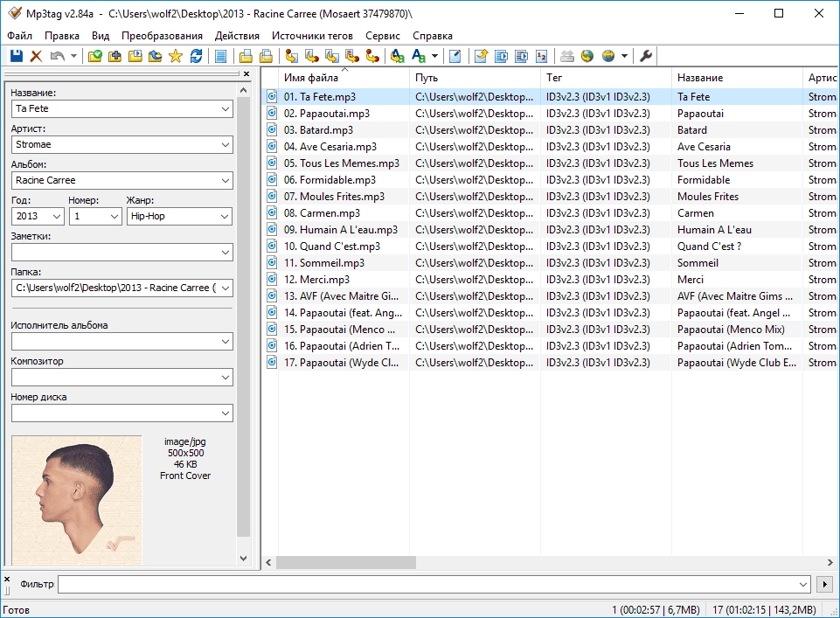Screen dimensions: 840x618
Task: Open the Преобразования menu
Action: coord(162,35)
